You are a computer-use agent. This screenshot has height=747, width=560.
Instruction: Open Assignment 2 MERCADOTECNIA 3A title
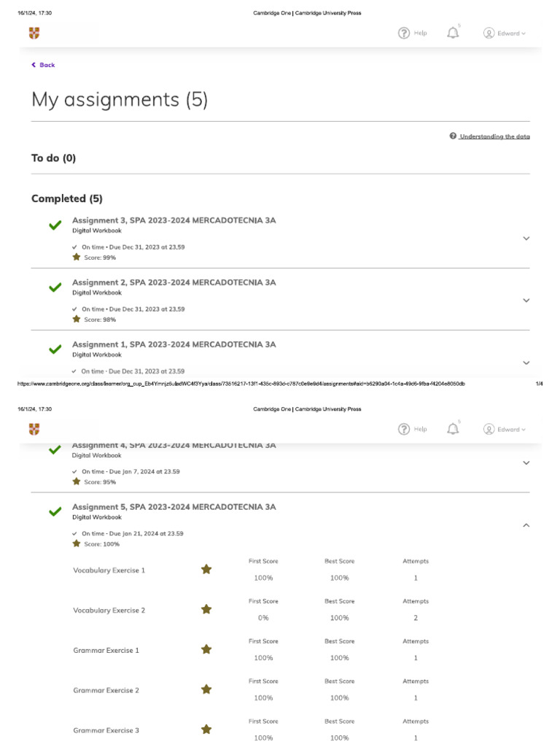click(x=174, y=282)
